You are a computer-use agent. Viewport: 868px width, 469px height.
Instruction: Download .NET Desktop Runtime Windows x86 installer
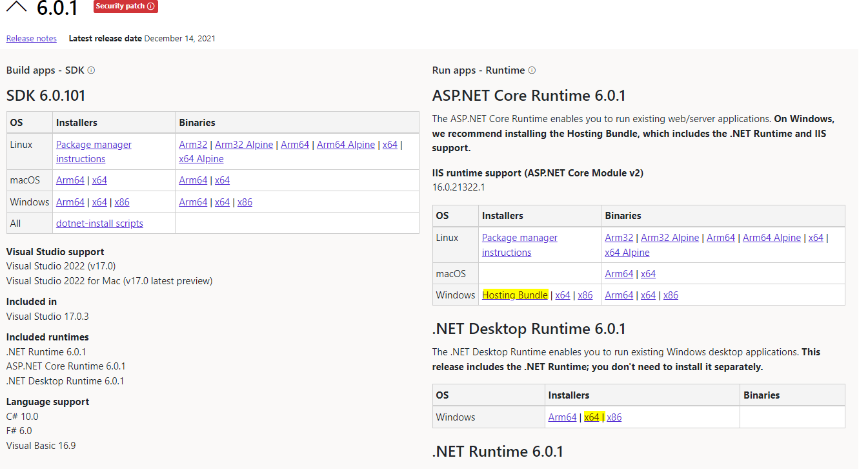(614, 417)
